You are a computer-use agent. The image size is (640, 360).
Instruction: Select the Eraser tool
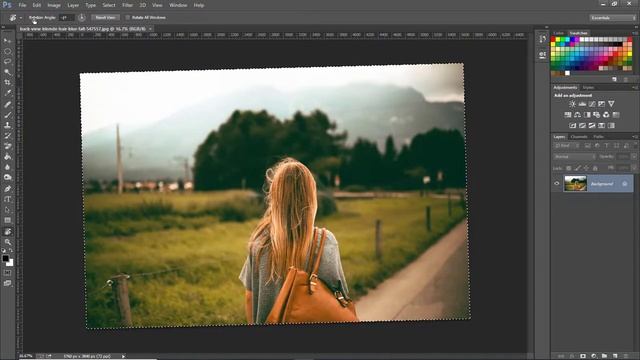pos(7,146)
